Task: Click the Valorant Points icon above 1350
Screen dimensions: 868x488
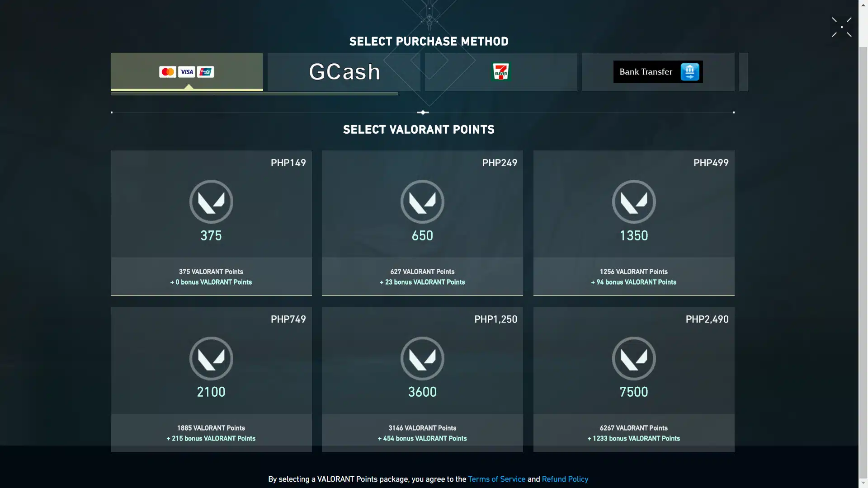Action: point(634,202)
